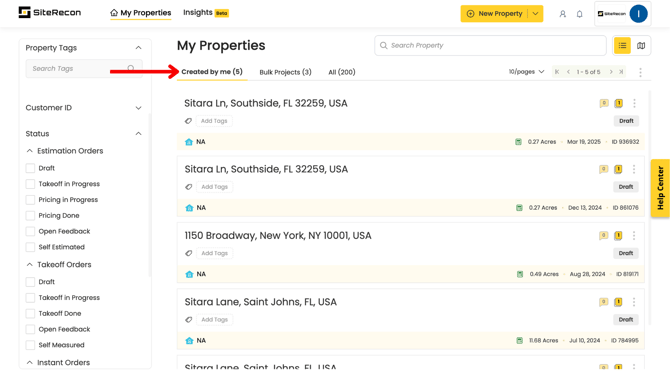
Task: Collapse the Instant Orders group
Action: (29, 362)
